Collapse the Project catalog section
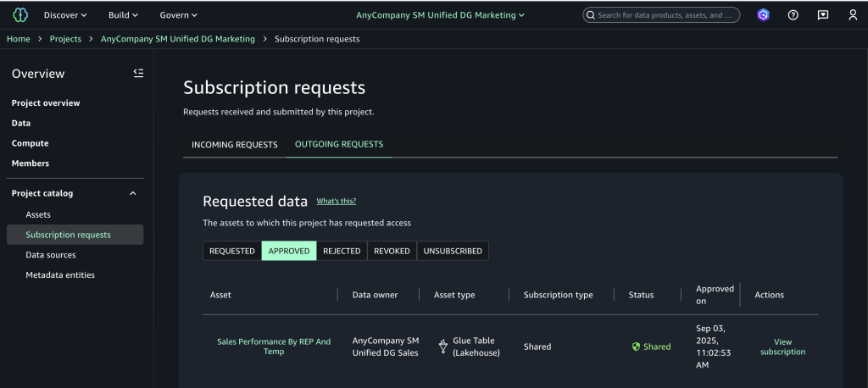The image size is (868, 388). point(132,193)
